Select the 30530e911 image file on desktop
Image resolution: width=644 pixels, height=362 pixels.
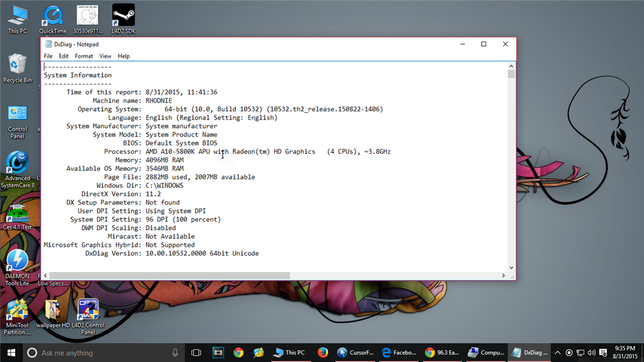[87, 20]
